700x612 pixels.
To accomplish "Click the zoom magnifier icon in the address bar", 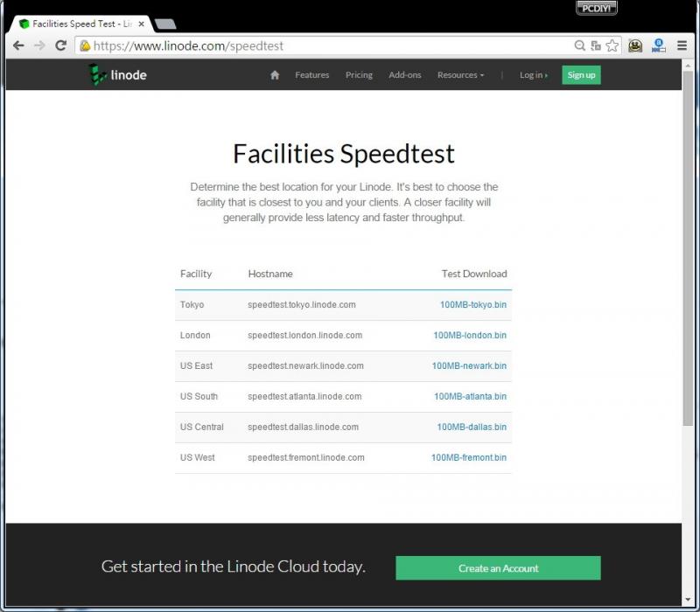I will coord(579,45).
